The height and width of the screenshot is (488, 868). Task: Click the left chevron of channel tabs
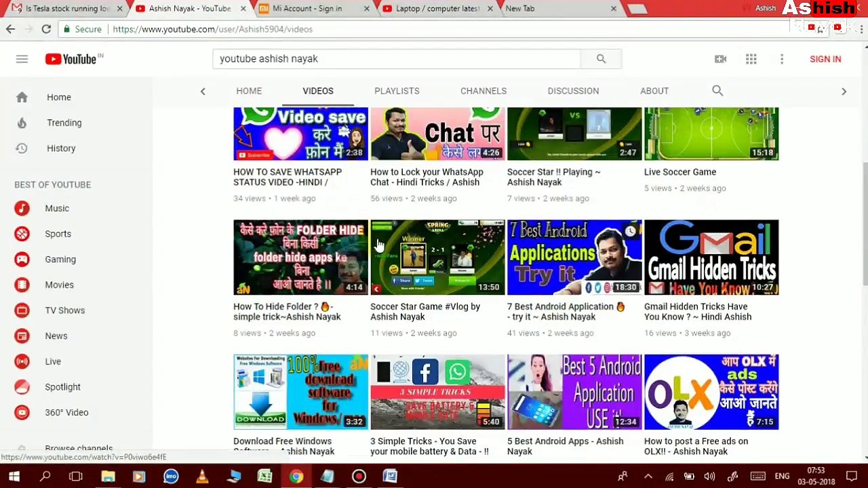202,91
